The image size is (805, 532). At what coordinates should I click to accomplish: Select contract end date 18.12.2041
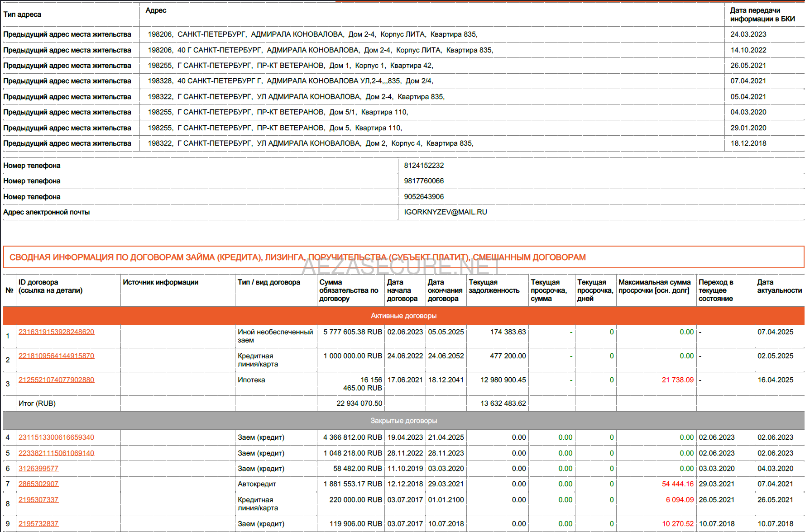coord(446,380)
